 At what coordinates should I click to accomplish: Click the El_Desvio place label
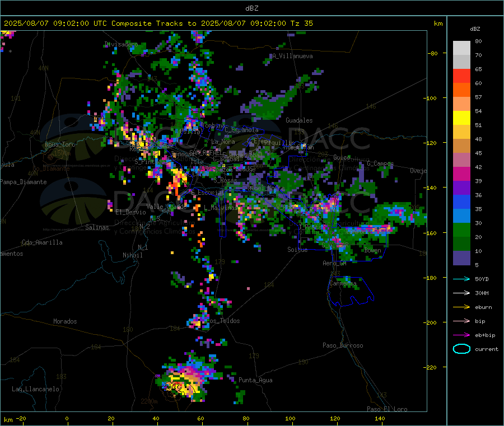pyautogui.click(x=130, y=212)
